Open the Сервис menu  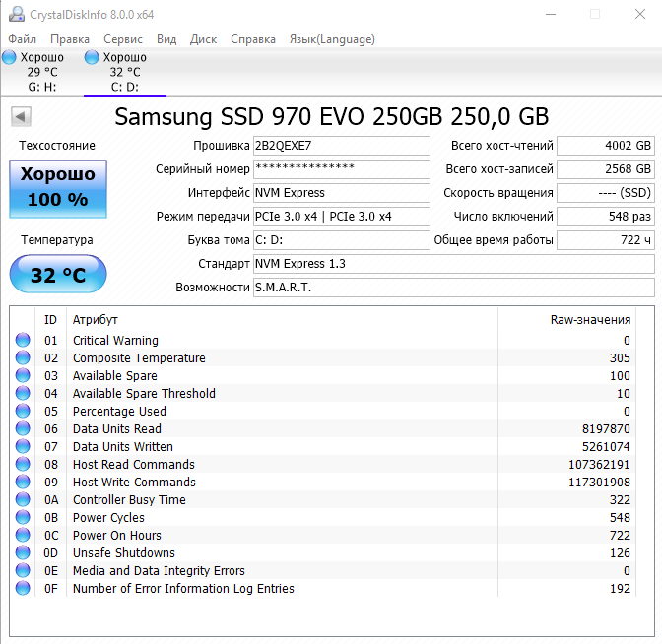pos(123,39)
